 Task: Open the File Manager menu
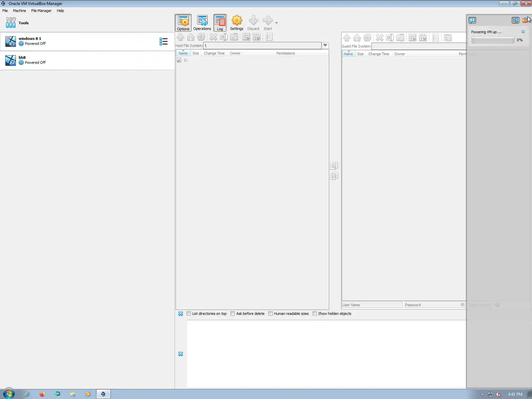(x=41, y=11)
